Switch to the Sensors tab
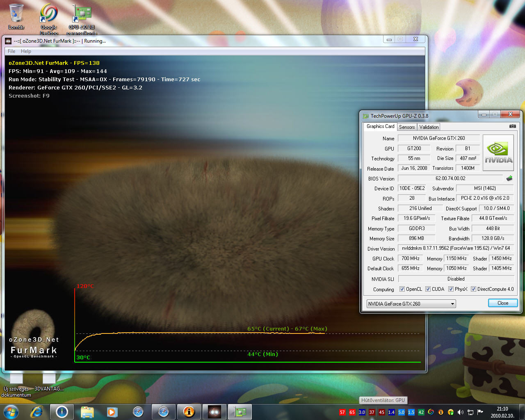525x420 pixels. coord(407,127)
